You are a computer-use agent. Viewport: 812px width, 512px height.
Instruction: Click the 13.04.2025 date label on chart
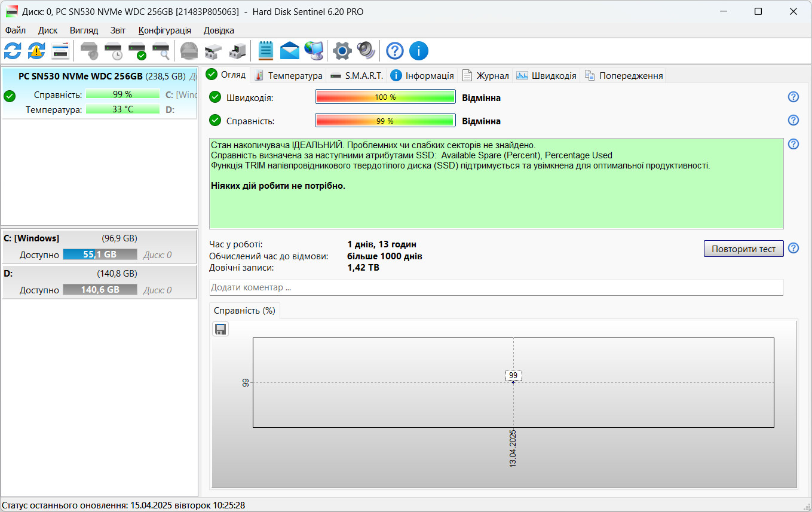(513, 448)
